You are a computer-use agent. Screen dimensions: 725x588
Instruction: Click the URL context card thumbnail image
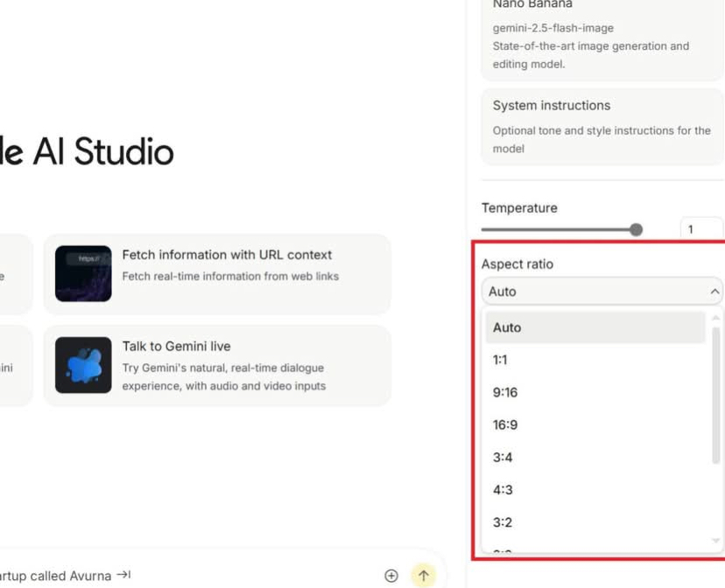[83, 274]
